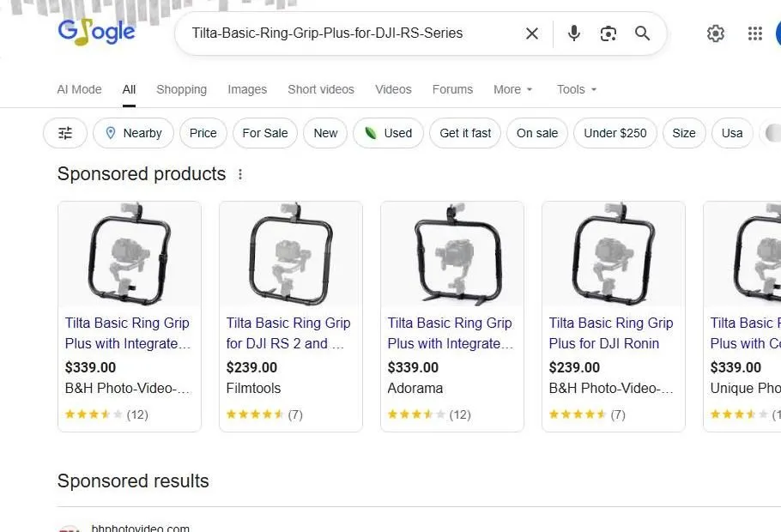Image resolution: width=781 pixels, height=532 pixels.
Task: Open the Google apps grid
Action: (x=754, y=33)
